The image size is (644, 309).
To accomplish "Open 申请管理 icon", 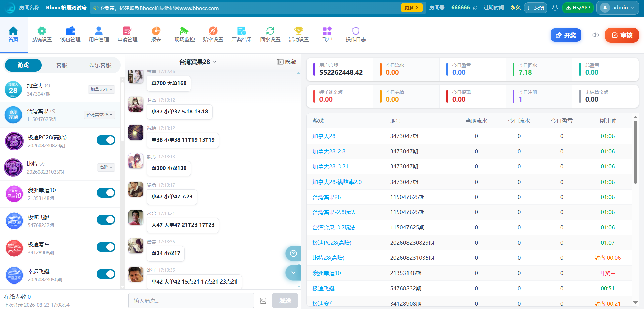I will (x=127, y=31).
